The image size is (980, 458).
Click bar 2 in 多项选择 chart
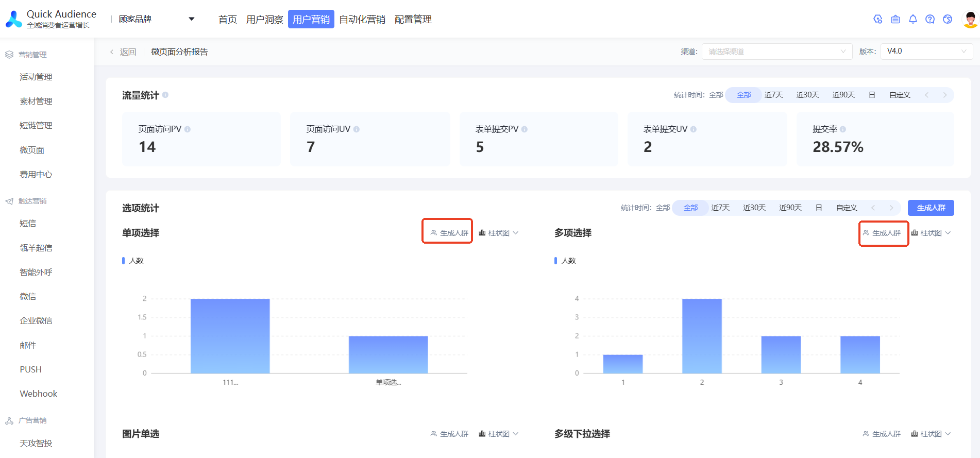tap(702, 336)
